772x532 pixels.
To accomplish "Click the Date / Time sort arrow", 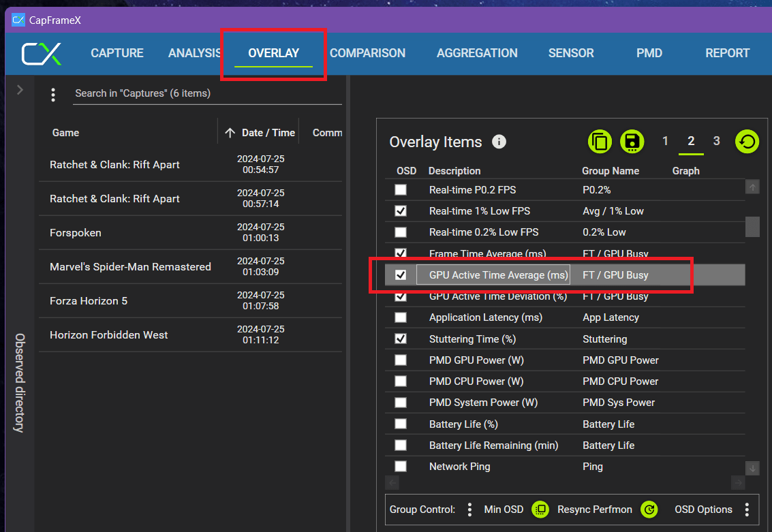I will coord(230,133).
